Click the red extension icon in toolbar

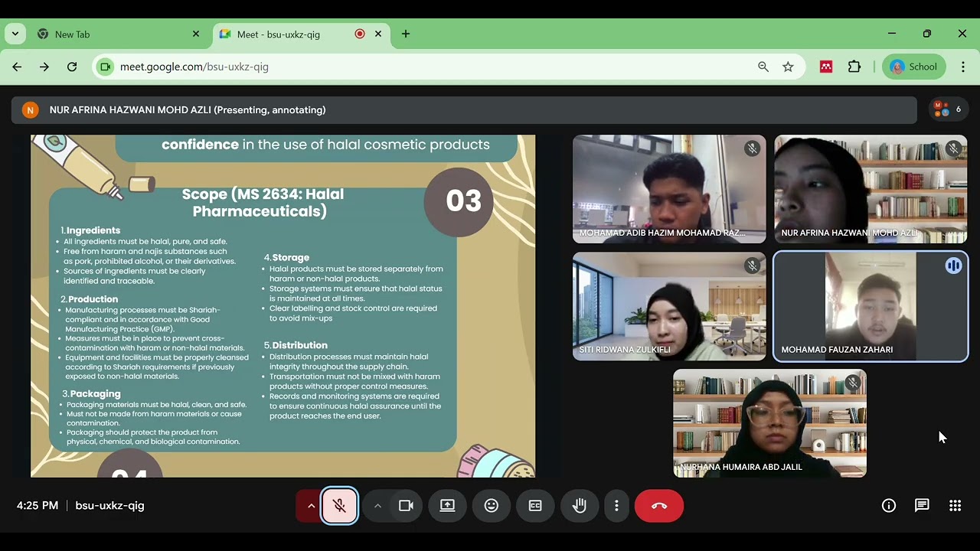tap(826, 67)
